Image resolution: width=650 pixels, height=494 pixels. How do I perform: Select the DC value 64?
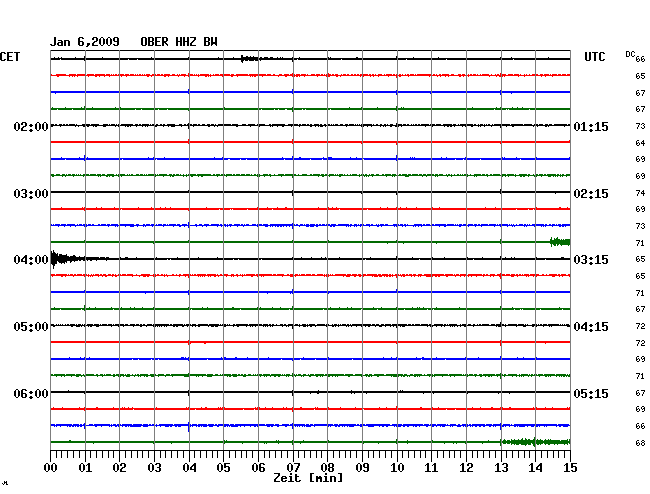coord(640,143)
